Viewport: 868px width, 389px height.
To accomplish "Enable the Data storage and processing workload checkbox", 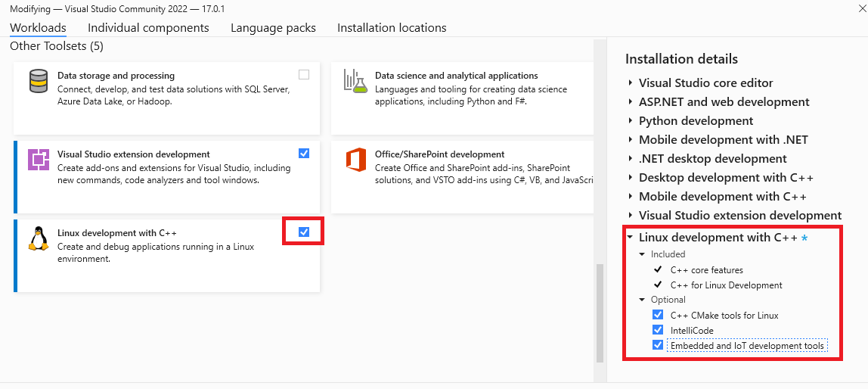I will pyautogui.click(x=304, y=74).
